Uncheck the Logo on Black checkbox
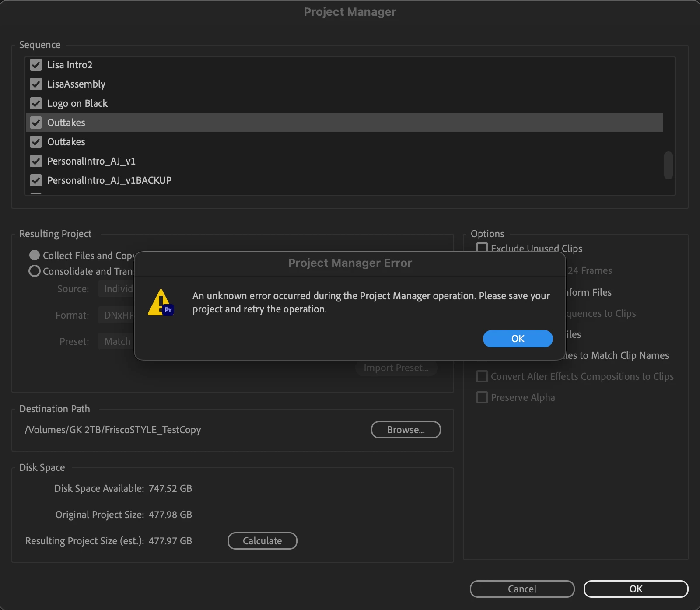 click(x=36, y=103)
